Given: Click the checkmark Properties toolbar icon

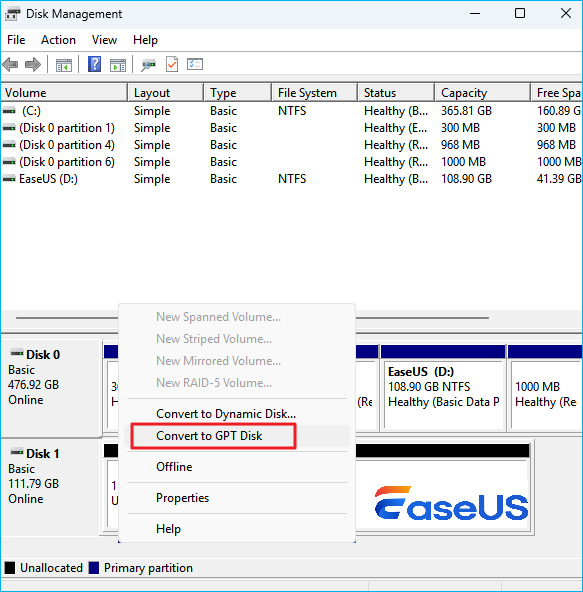Looking at the screenshot, I should click(172, 64).
